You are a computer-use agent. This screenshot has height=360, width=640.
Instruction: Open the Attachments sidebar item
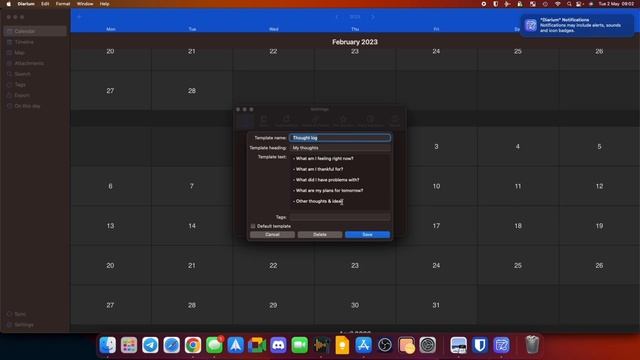pos(35,63)
